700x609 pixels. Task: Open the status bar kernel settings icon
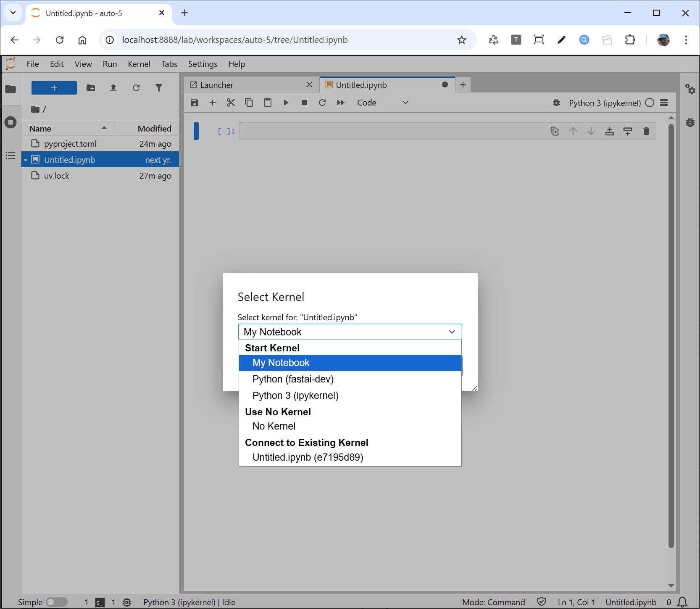(x=127, y=602)
